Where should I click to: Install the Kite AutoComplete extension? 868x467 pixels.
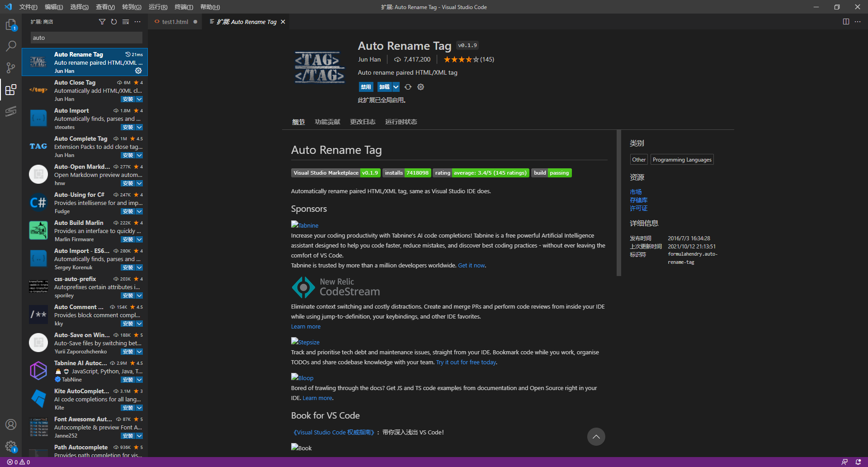click(x=128, y=408)
